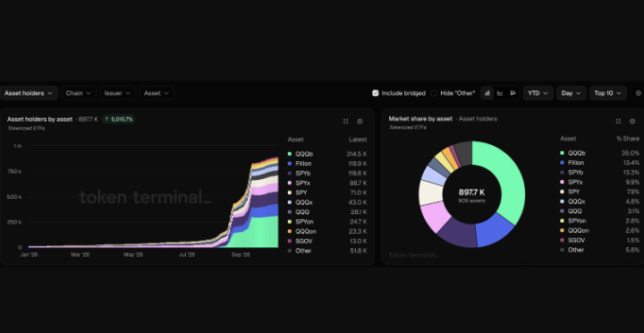Click the pink SPYx donut segment
644x333 pixels.
(x=435, y=216)
